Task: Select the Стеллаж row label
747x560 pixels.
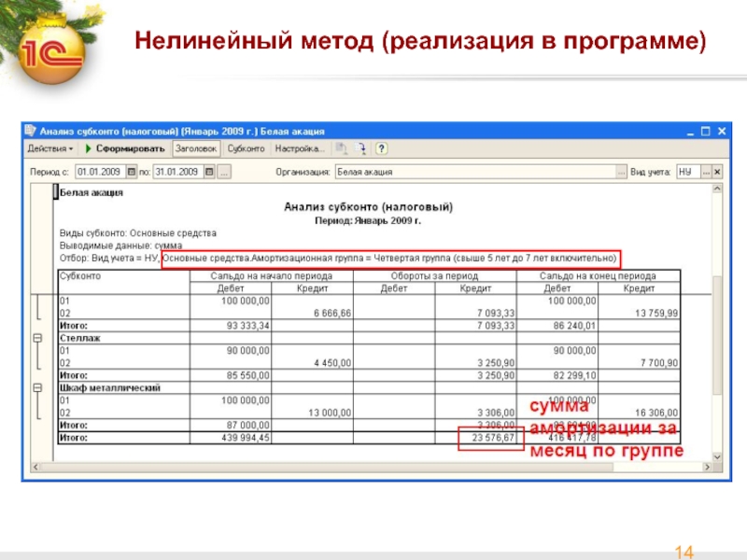Action: 80,338
